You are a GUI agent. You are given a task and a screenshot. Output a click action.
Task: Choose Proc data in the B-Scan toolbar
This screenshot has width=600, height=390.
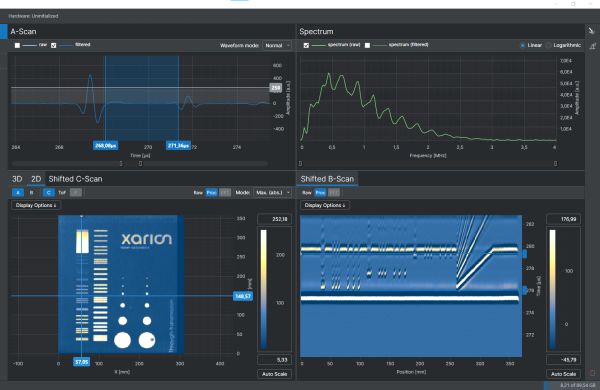tap(320, 193)
